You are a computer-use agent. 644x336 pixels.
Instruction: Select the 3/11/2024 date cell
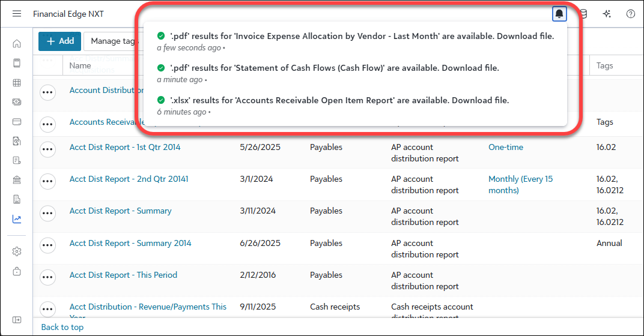[x=258, y=211]
